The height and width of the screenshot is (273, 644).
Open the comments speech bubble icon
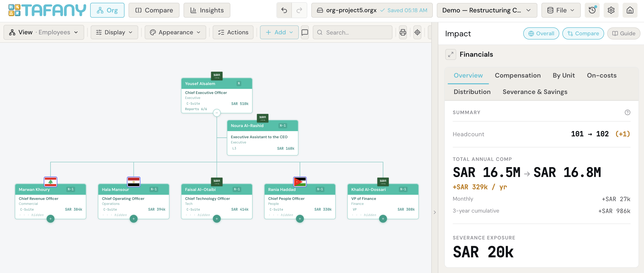[305, 32]
